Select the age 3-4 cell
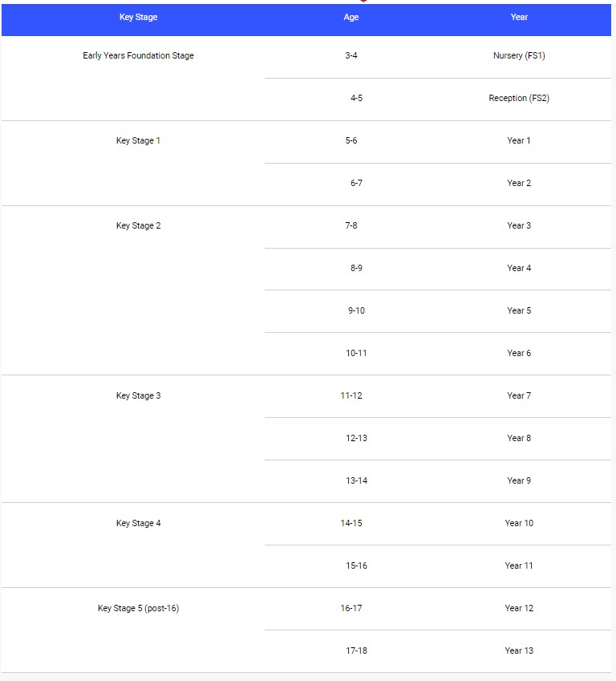This screenshot has height=681, width=616. tap(351, 56)
